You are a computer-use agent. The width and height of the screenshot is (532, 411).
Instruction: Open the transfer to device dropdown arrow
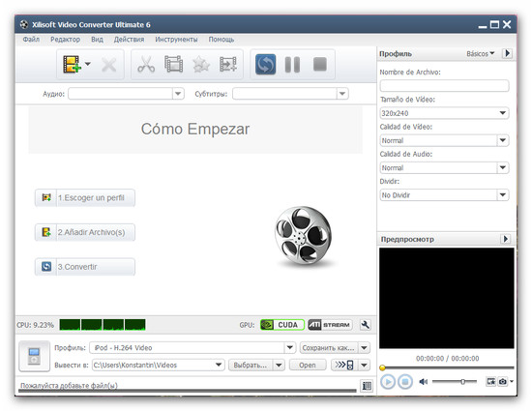point(364,365)
